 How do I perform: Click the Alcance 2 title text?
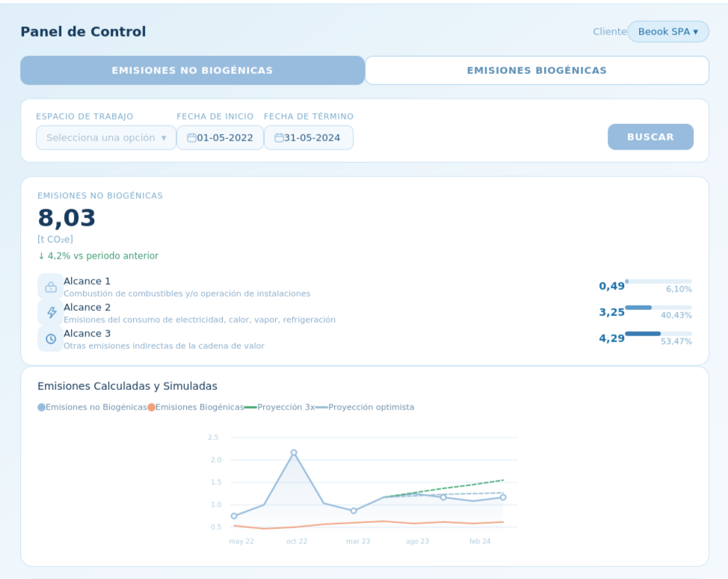click(x=87, y=307)
